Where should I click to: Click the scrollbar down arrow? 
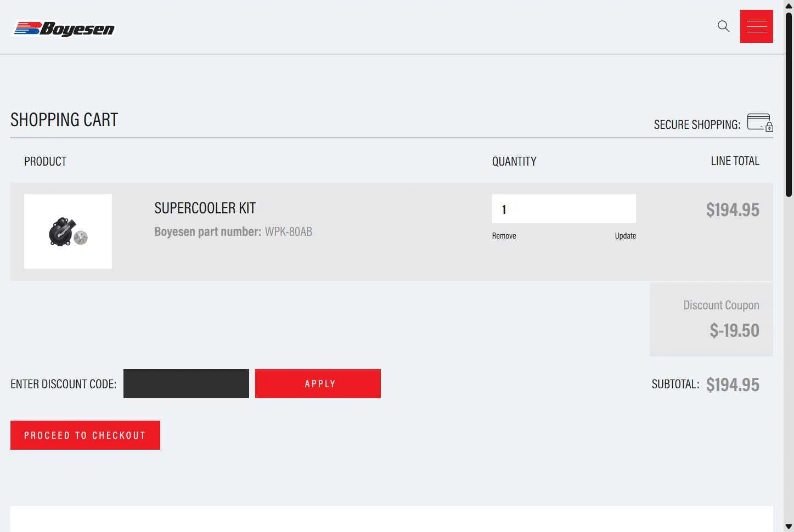(x=789, y=527)
